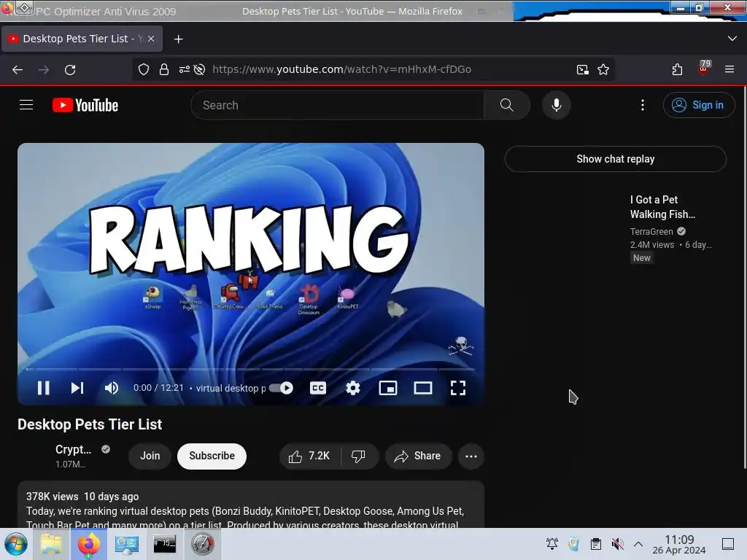The width and height of the screenshot is (747, 560).
Task: Open picture-in-picture icon in URL bar
Action: 583,69
